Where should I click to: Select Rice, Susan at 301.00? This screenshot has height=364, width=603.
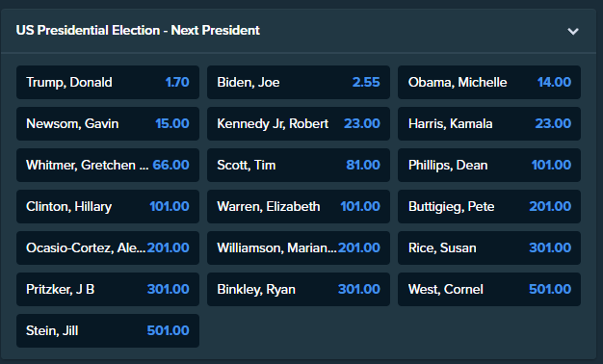(x=489, y=247)
